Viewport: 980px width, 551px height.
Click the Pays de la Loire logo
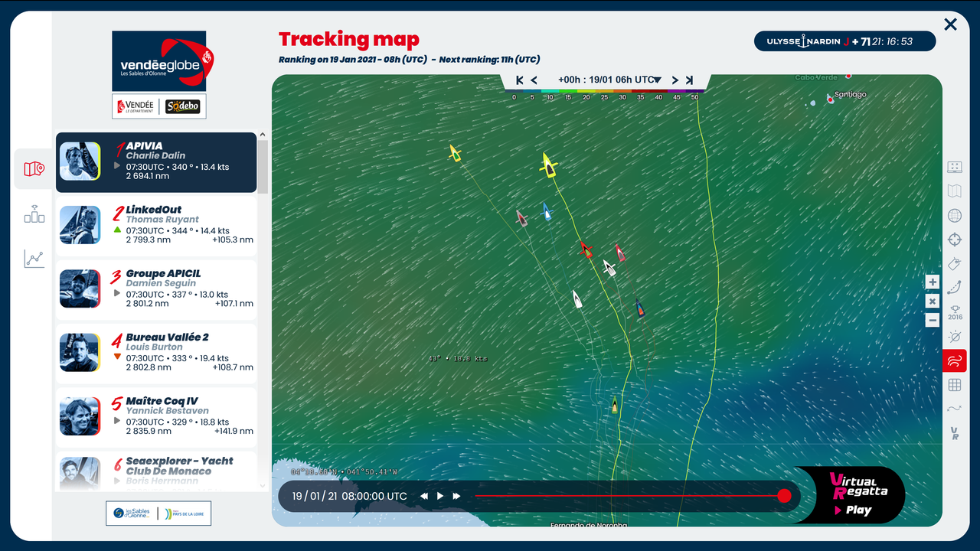(x=183, y=514)
